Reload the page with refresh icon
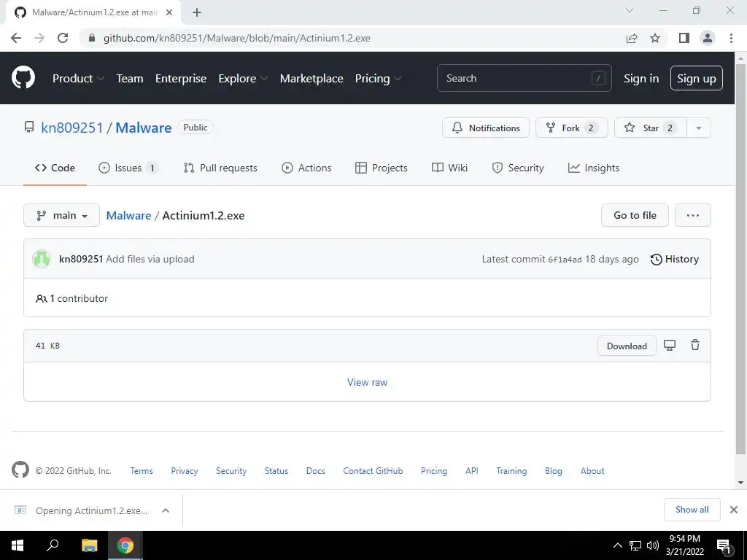 point(63,38)
